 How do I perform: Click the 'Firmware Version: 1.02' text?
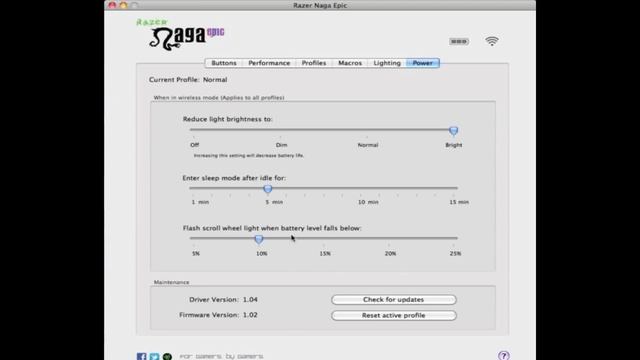pos(218,315)
